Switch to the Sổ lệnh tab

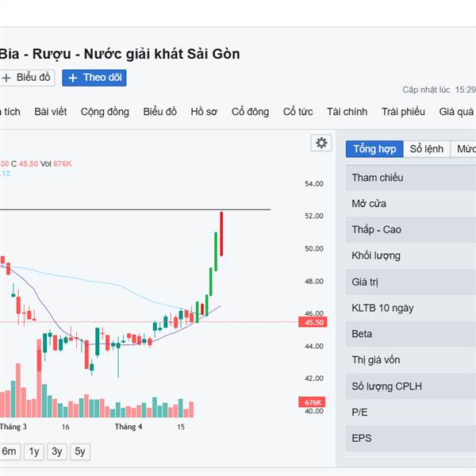click(x=427, y=149)
